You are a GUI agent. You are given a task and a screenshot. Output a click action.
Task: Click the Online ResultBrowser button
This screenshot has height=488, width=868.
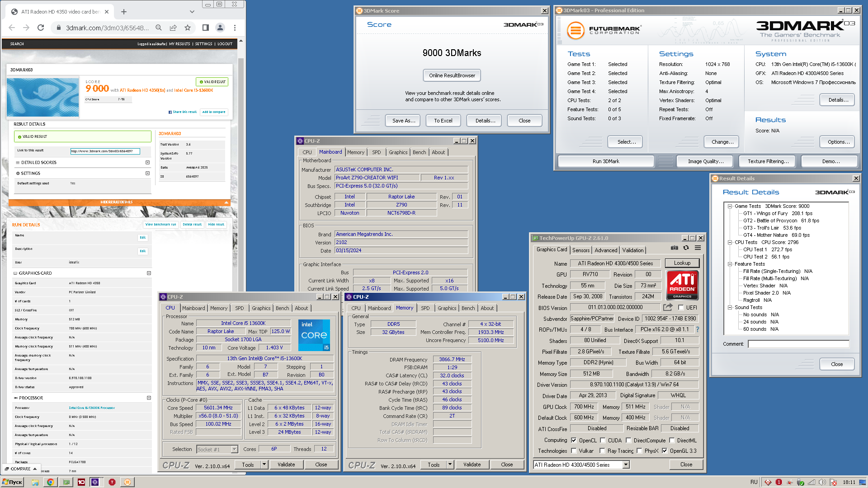pos(452,75)
